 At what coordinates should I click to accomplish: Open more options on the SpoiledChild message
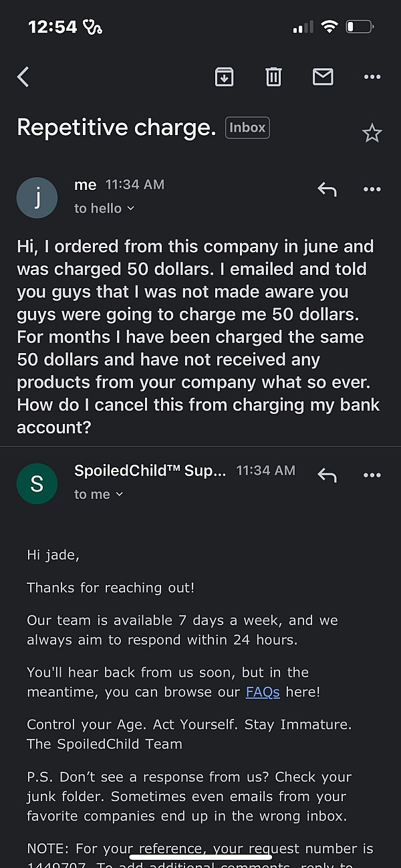pyautogui.click(x=372, y=475)
